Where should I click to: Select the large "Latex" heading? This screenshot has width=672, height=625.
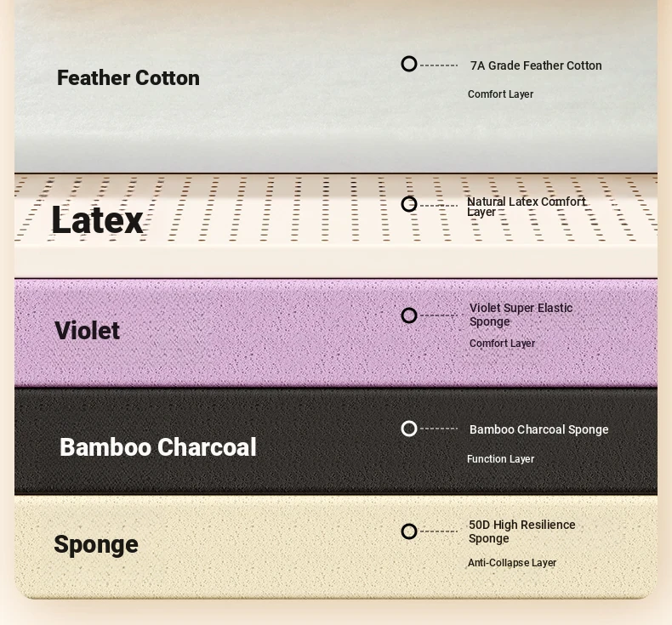pos(97,220)
